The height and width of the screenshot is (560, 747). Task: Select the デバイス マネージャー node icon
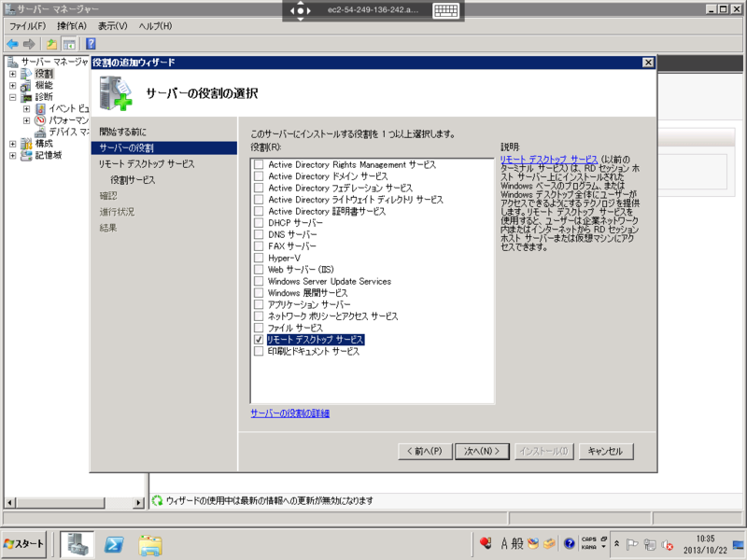pyautogui.click(x=40, y=132)
